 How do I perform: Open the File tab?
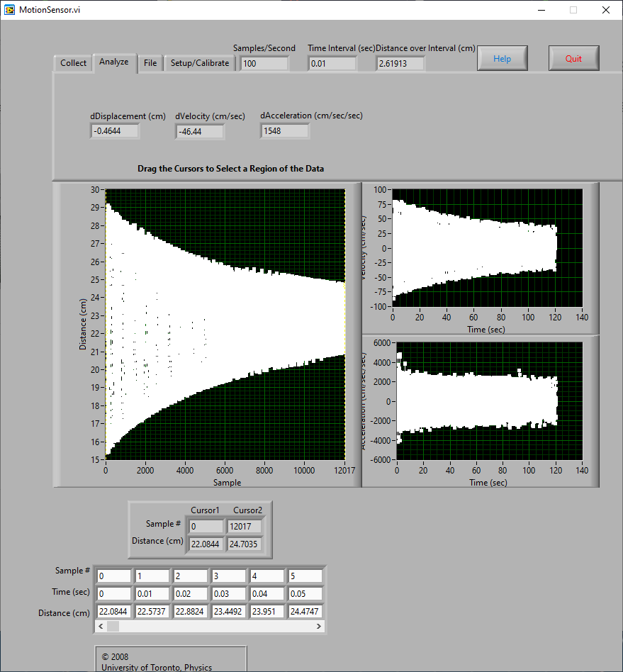tap(150, 63)
